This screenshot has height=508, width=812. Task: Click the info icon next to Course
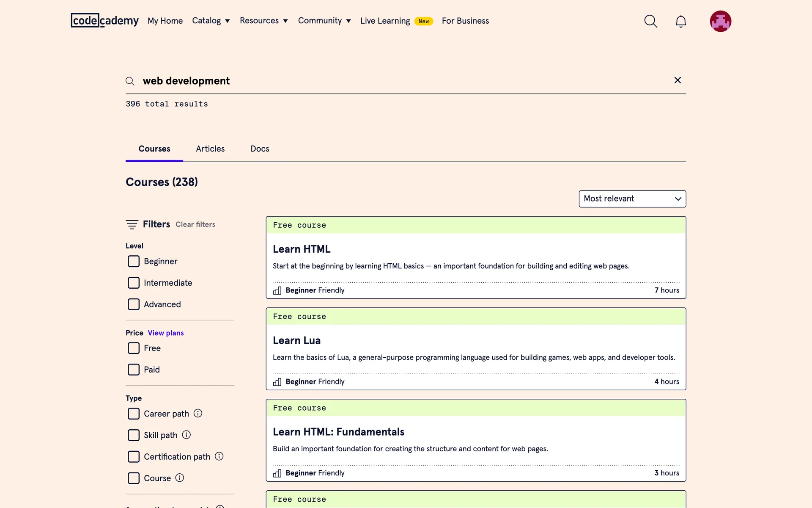click(x=180, y=478)
